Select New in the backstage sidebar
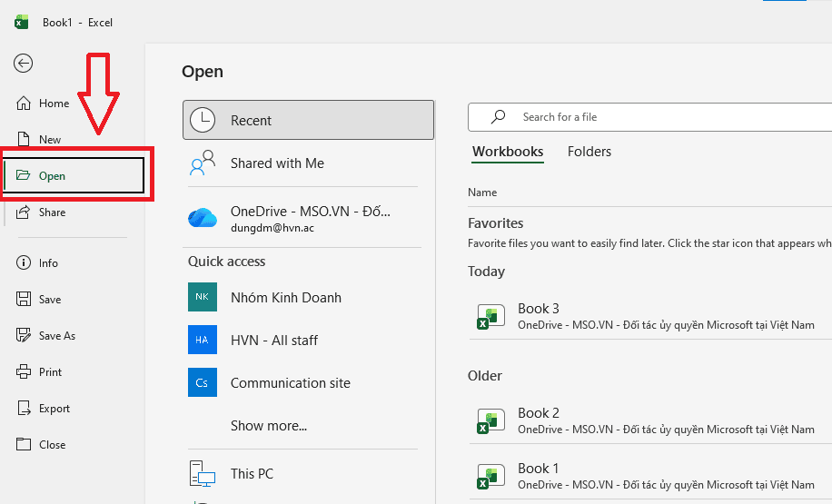 (50, 140)
